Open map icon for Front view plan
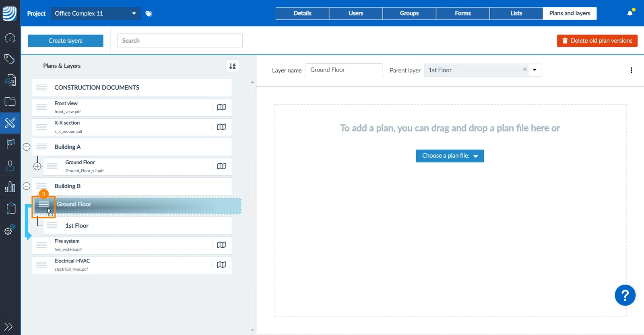 pos(221,107)
